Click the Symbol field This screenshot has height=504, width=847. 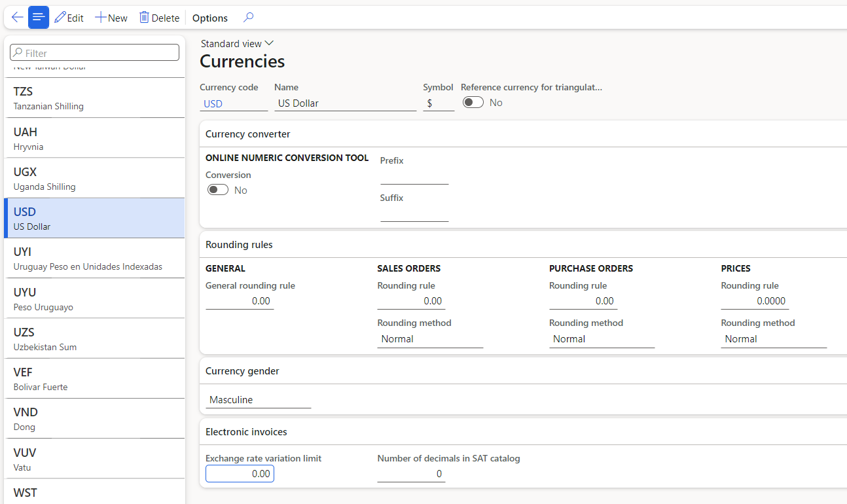point(439,103)
